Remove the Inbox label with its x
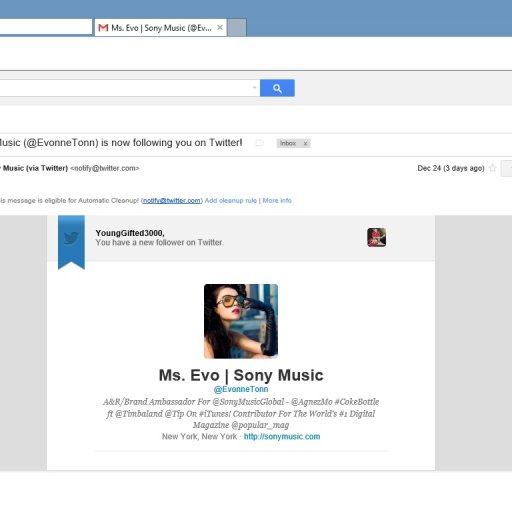This screenshot has height=512, width=512. (x=305, y=143)
